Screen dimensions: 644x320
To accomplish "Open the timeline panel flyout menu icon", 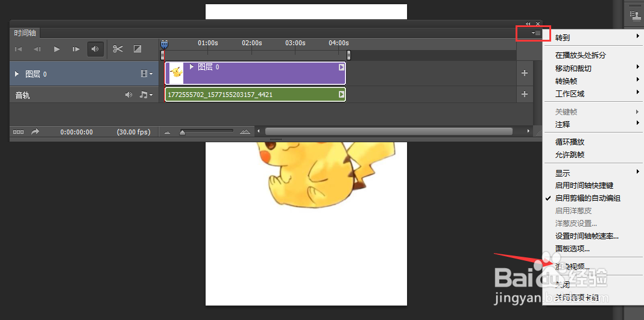I will [x=536, y=33].
